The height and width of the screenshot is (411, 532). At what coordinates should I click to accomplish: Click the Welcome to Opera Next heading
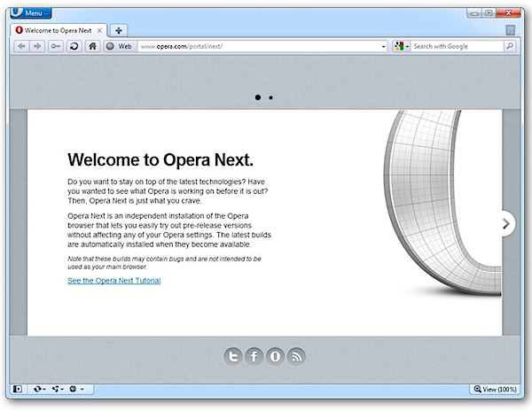(x=160, y=159)
